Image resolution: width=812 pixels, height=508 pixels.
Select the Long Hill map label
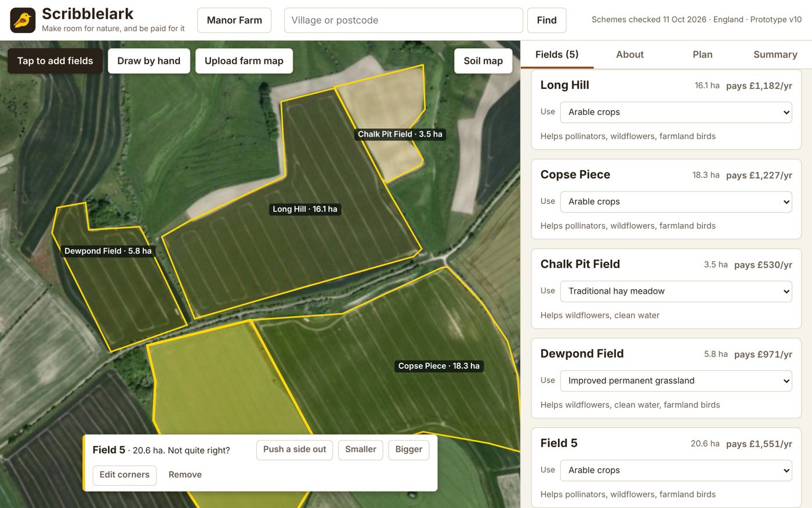[305, 209]
